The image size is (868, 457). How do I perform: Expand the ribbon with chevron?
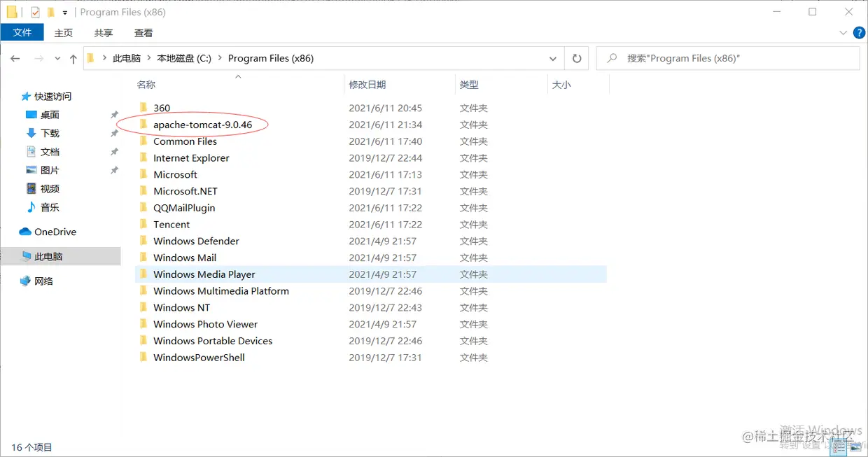[843, 33]
